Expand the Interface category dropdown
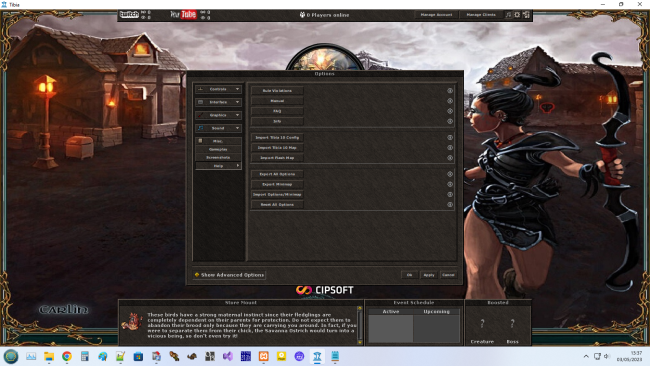 pyautogui.click(x=218, y=102)
